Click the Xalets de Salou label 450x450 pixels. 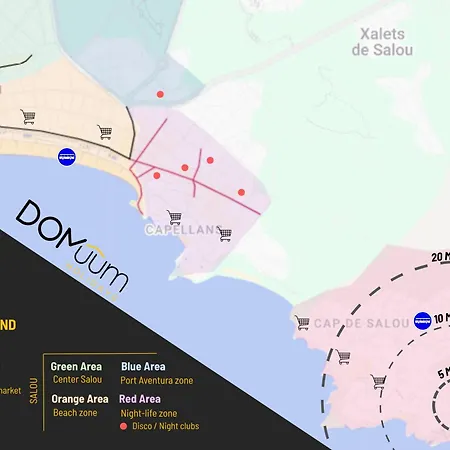pyautogui.click(x=382, y=42)
